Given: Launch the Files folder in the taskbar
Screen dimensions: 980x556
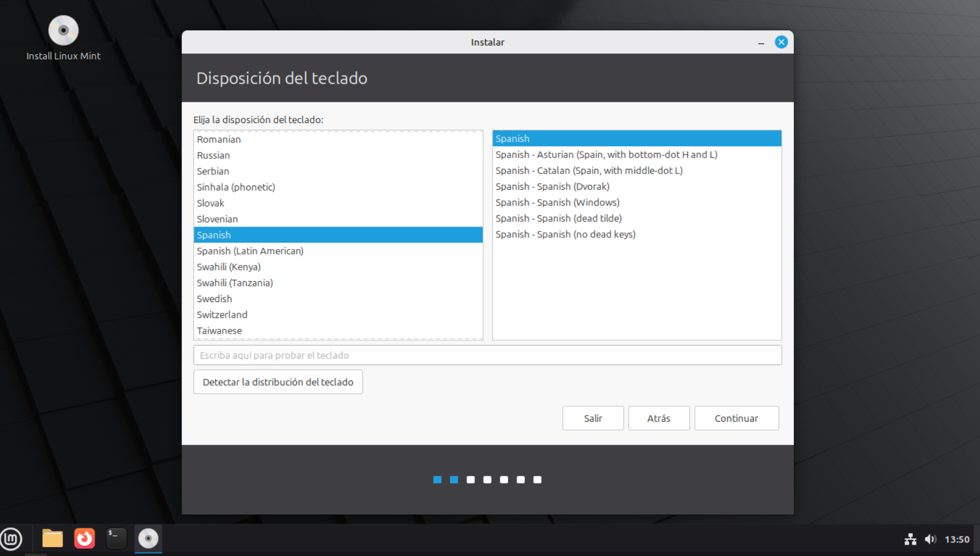Looking at the screenshot, I should click(52, 539).
